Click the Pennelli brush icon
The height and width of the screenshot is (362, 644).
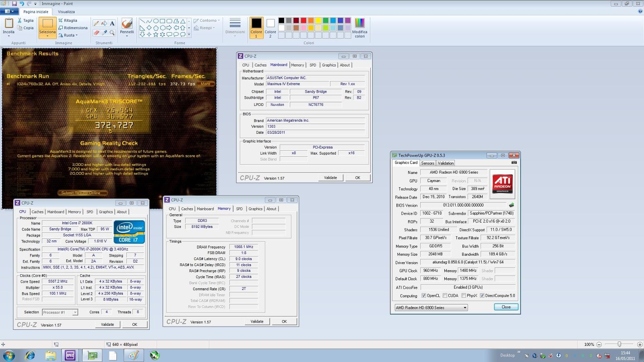coord(127,23)
